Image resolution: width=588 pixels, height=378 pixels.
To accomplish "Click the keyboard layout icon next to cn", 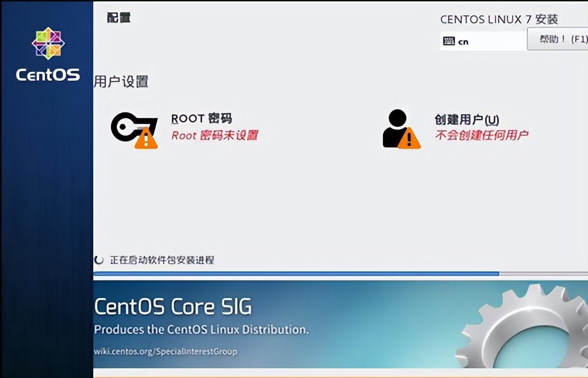I will (x=449, y=41).
